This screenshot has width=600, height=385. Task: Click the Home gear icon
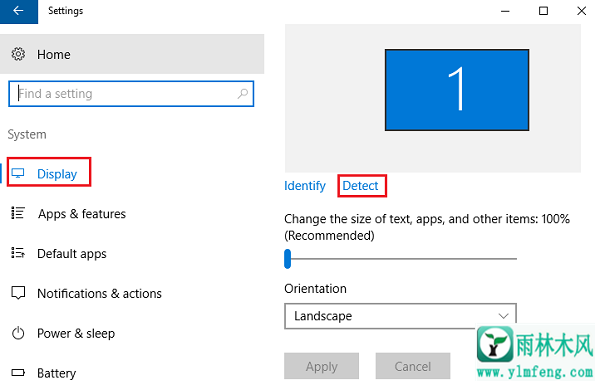[18, 54]
